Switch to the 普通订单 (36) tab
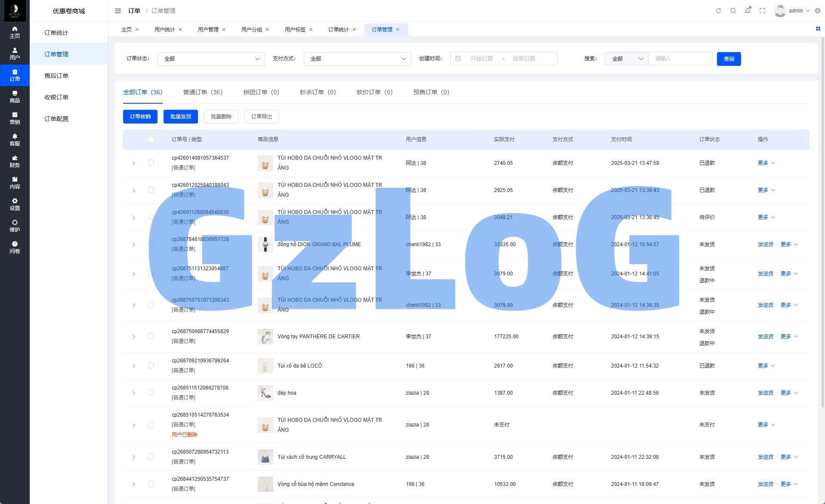Image resolution: width=825 pixels, height=504 pixels. coord(202,92)
